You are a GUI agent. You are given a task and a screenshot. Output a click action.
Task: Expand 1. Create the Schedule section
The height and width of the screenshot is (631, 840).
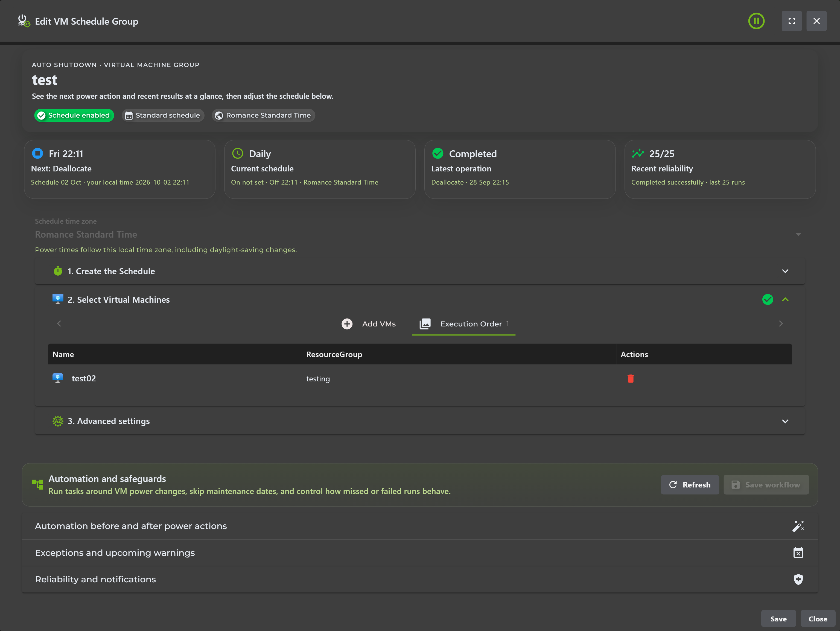420,271
